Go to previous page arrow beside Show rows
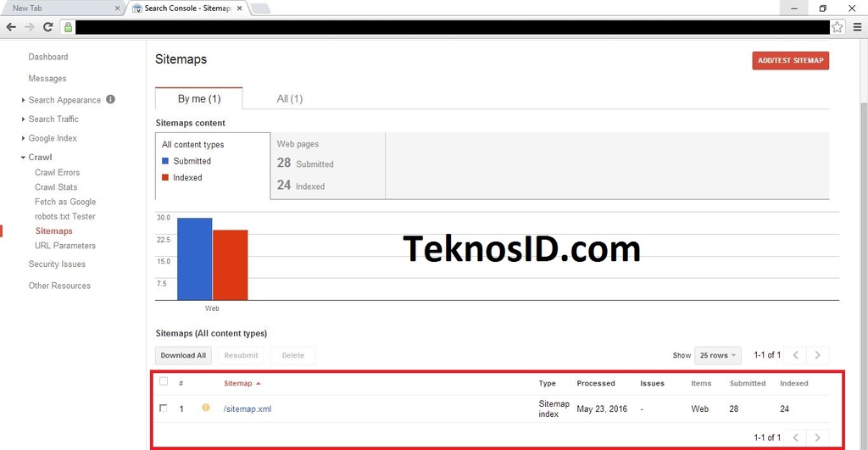 tap(796, 355)
